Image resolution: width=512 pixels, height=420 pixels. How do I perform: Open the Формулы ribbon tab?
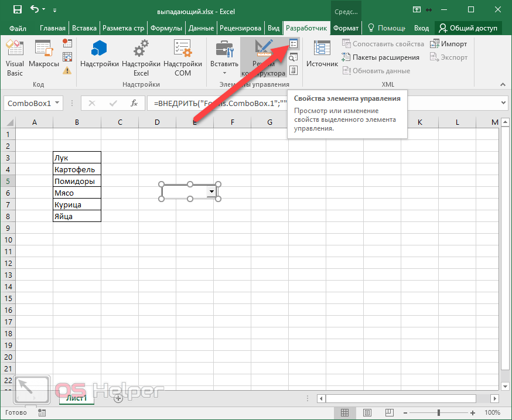[166, 28]
